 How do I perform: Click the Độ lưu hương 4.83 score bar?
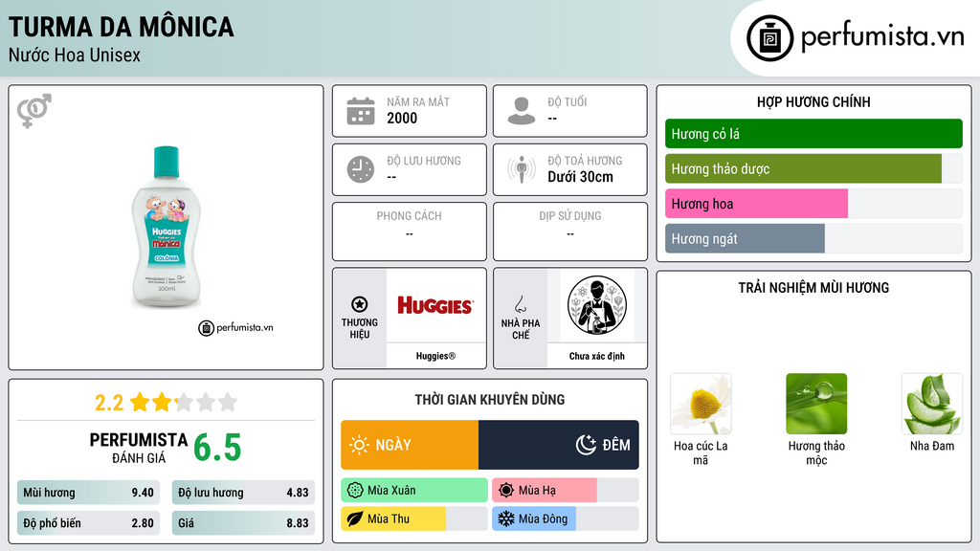[x=243, y=493]
